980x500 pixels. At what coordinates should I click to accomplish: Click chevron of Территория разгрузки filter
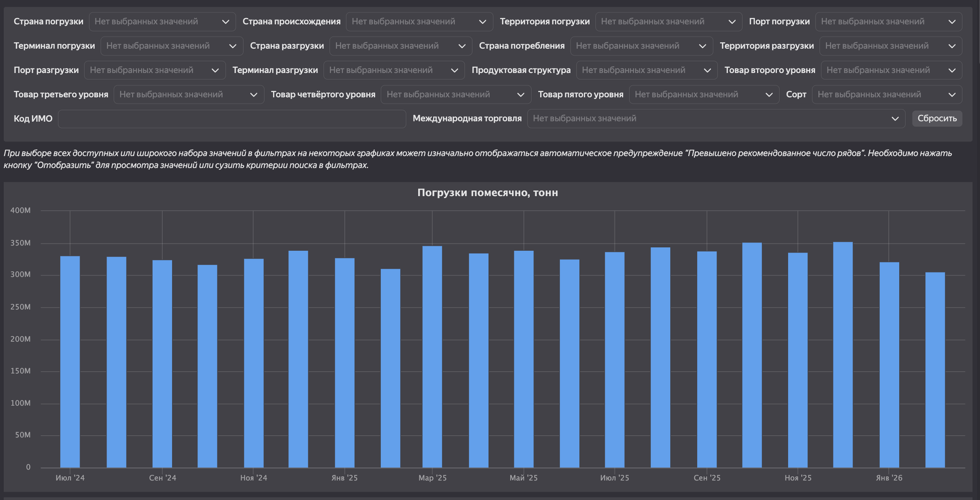click(952, 46)
